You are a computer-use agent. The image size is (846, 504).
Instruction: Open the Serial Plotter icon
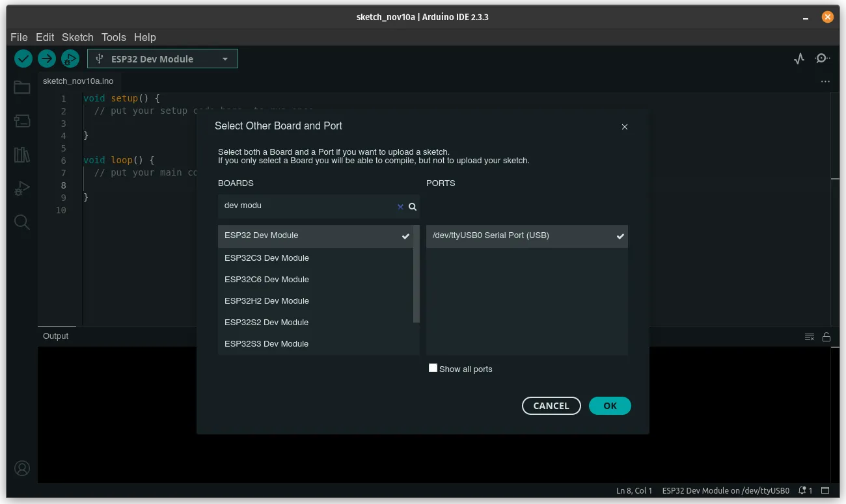[x=799, y=59]
